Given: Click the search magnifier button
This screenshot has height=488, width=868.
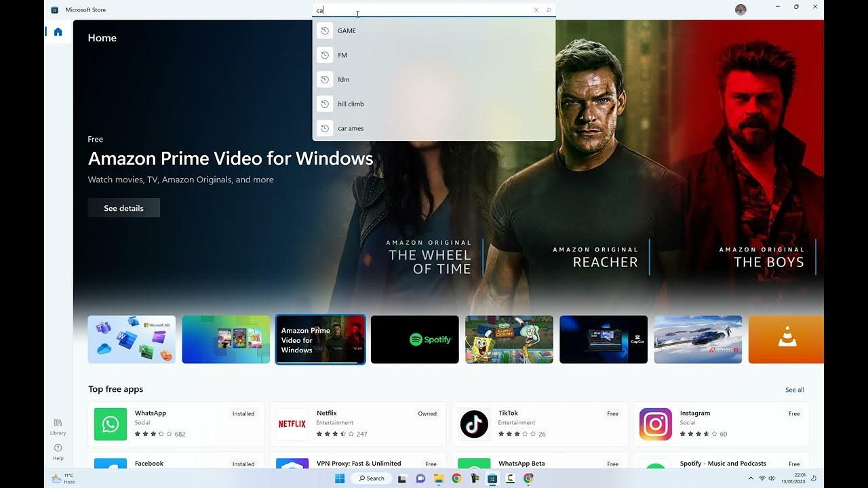Looking at the screenshot, I should click(549, 10).
